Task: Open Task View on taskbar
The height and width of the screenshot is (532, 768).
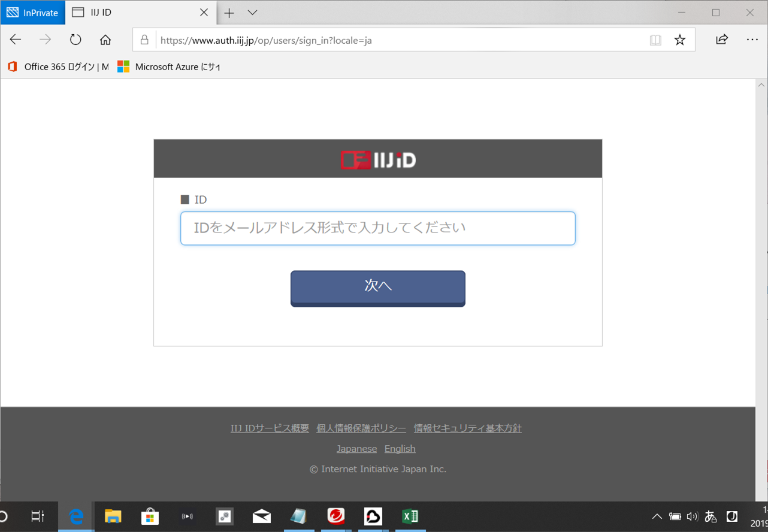Action: [37, 516]
